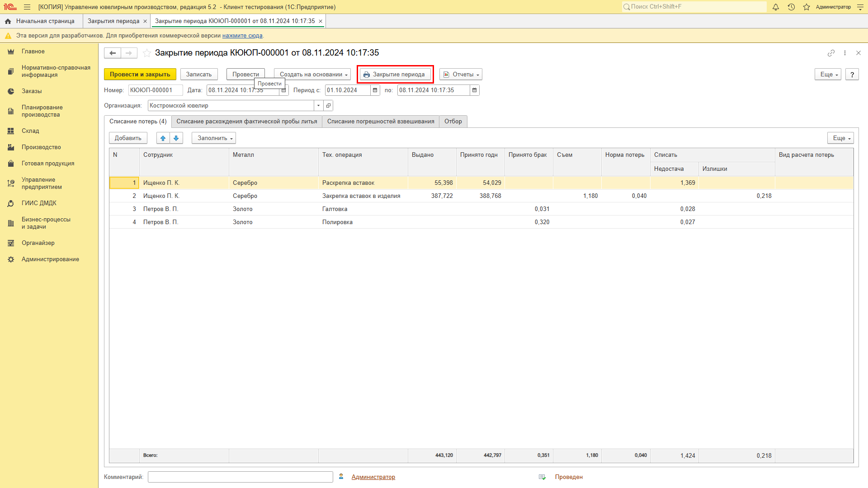Open favorites star in title bar
868x488 pixels.
[807, 7]
